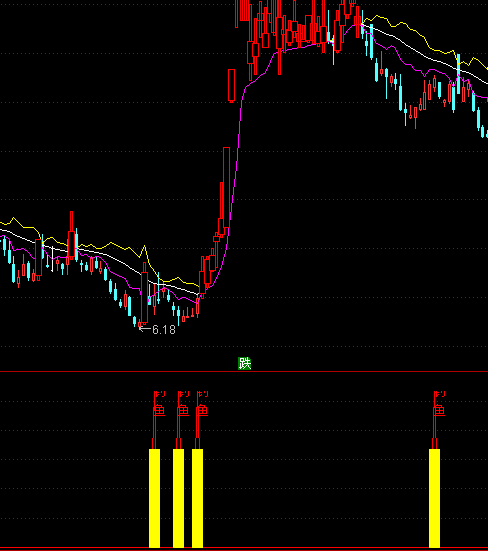488x551 pixels.
Task: Click the rightmost yellow signal bar
Action: point(434,498)
